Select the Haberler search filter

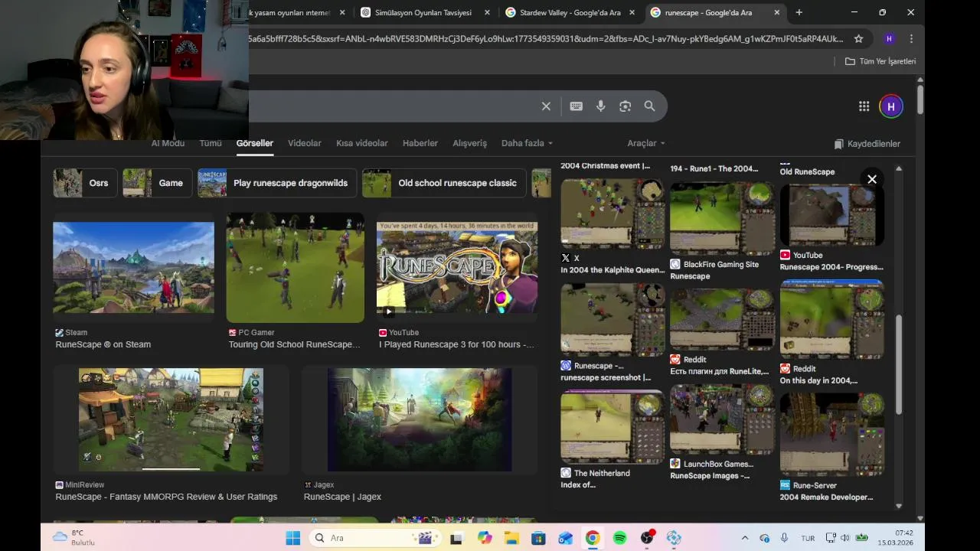[420, 143]
